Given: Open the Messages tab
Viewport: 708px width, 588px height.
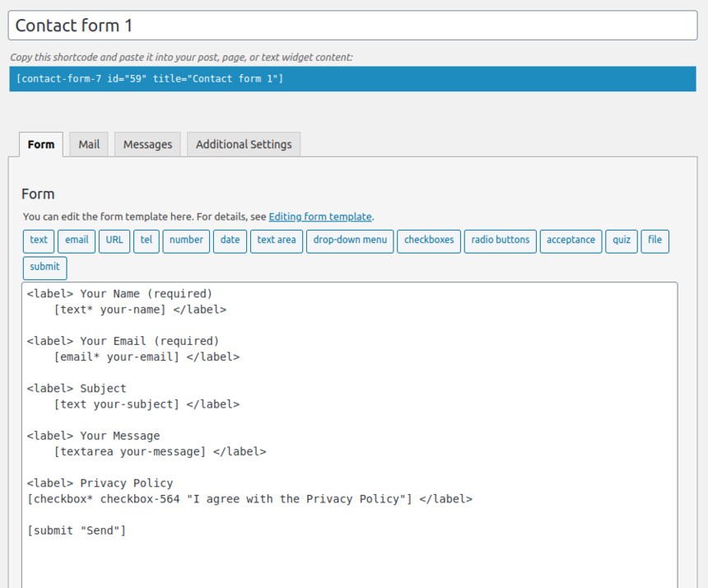Looking at the screenshot, I should 147,144.
